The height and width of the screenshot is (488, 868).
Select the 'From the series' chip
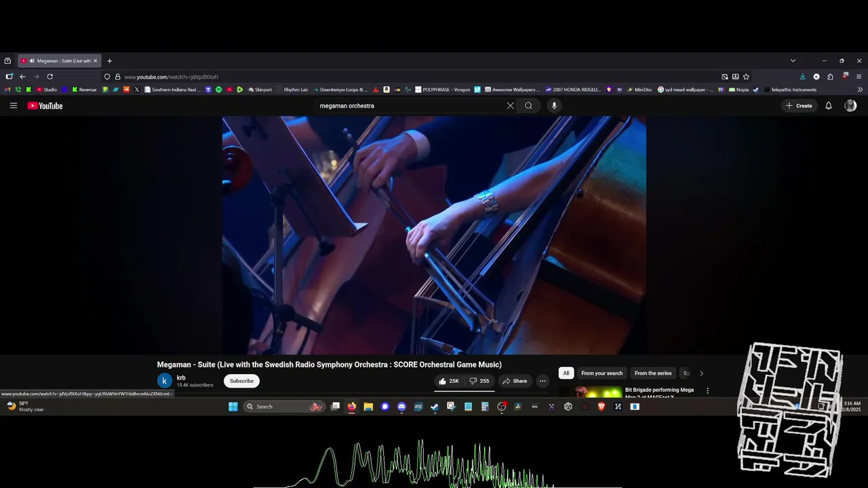(653, 373)
